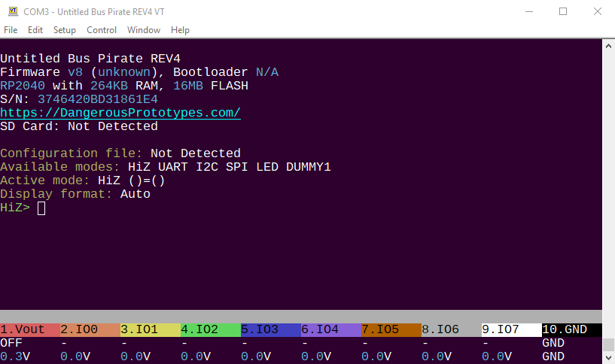Click the orange 2.IO0 pin label

tap(90, 329)
